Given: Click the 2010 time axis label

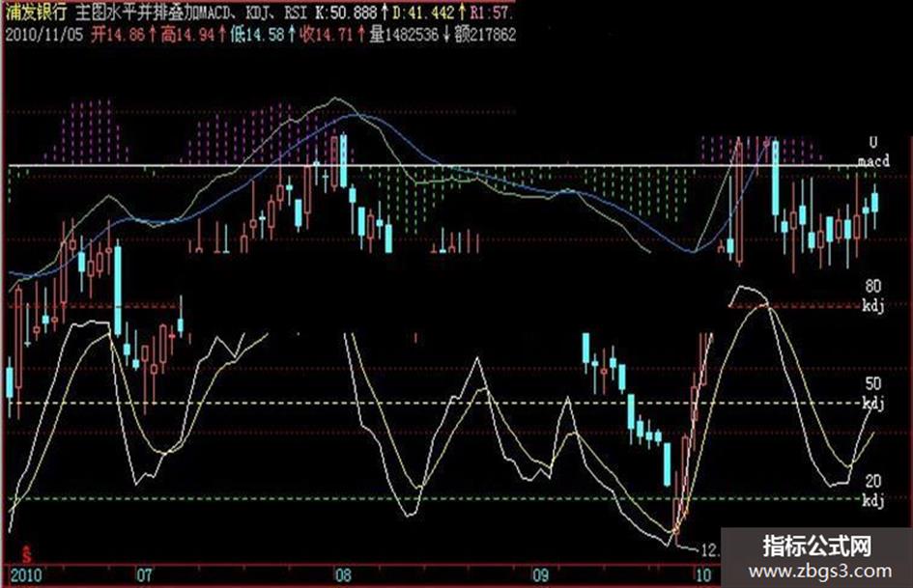Looking at the screenshot, I should click(x=26, y=575).
